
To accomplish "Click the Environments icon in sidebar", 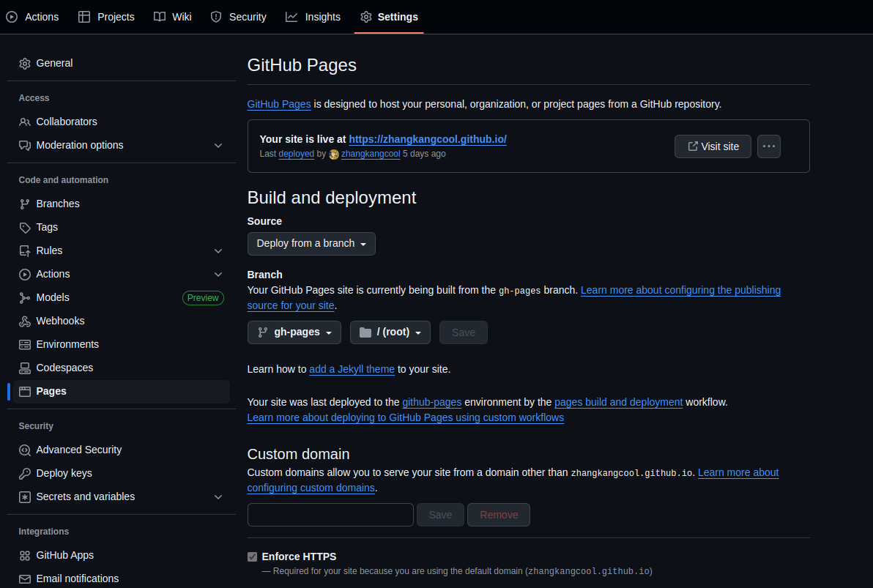I will [x=25, y=344].
